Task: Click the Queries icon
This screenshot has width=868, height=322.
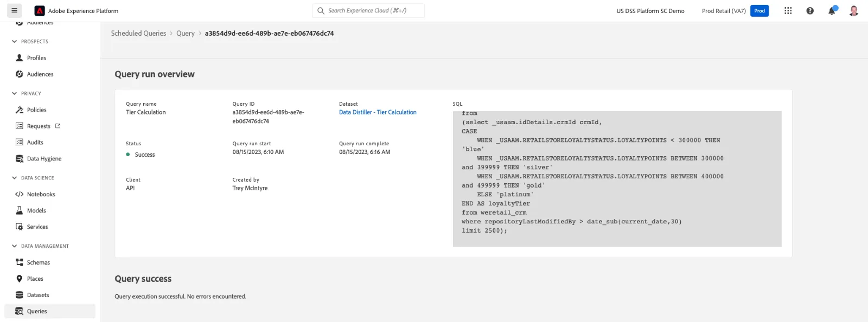Action: point(20,312)
